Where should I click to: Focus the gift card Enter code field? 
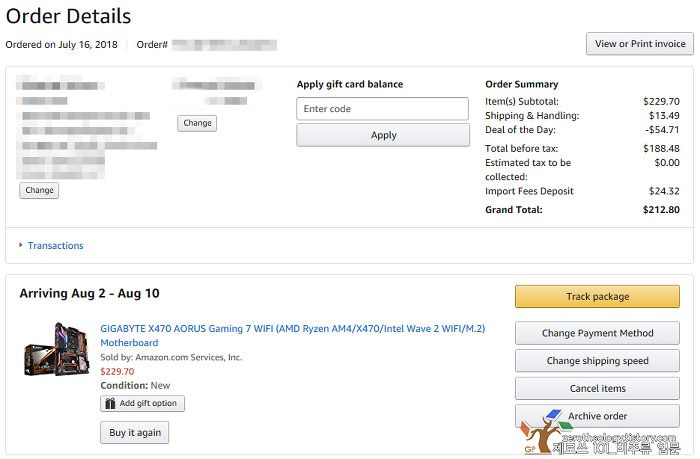[x=383, y=108]
